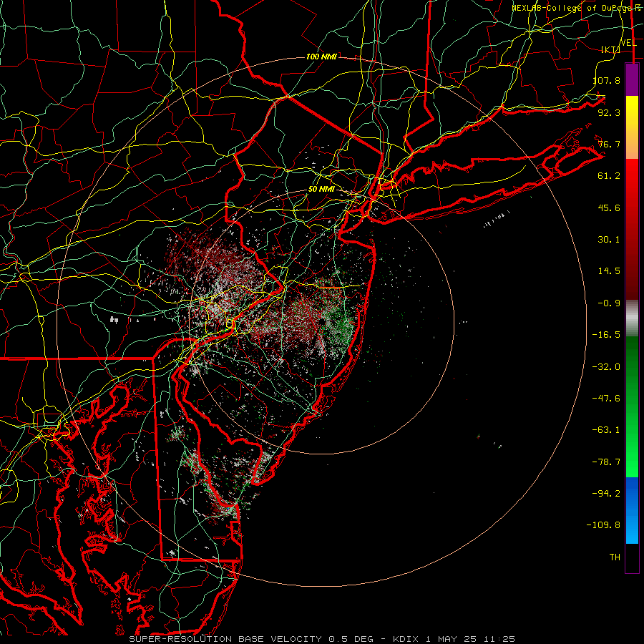Select the -78.7 scale value
644x644 pixels.
pos(606,462)
